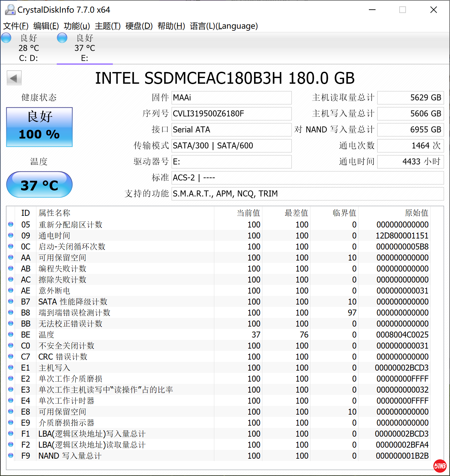The image size is (450, 476).
Task: Open the 硬盘(D) menu
Action: pos(139,26)
